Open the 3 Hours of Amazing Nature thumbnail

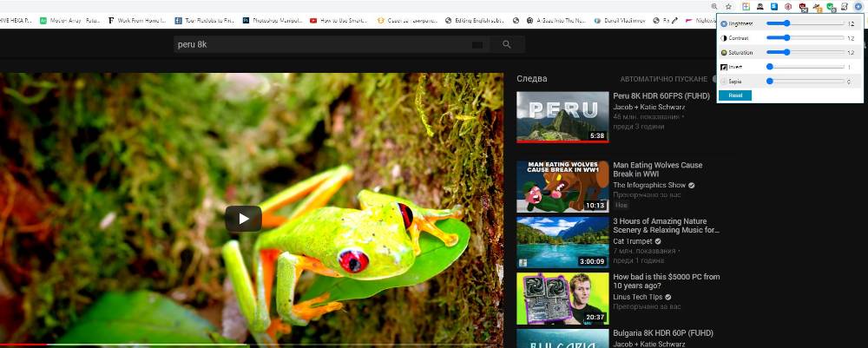click(x=562, y=242)
